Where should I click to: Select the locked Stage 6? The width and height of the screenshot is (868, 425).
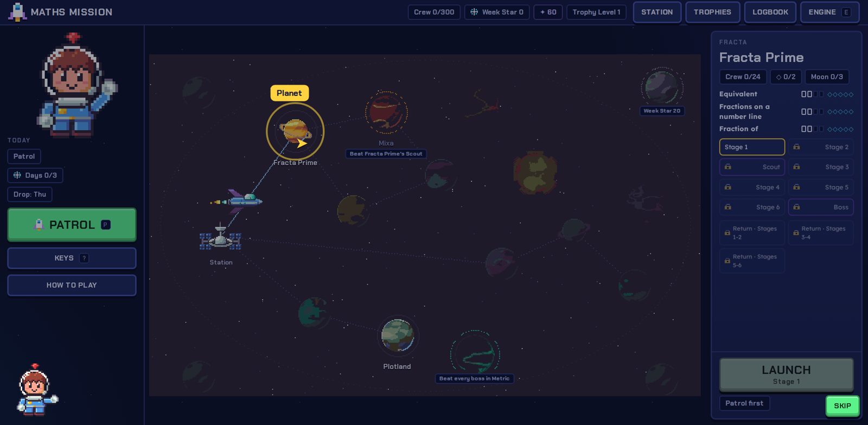tap(752, 207)
